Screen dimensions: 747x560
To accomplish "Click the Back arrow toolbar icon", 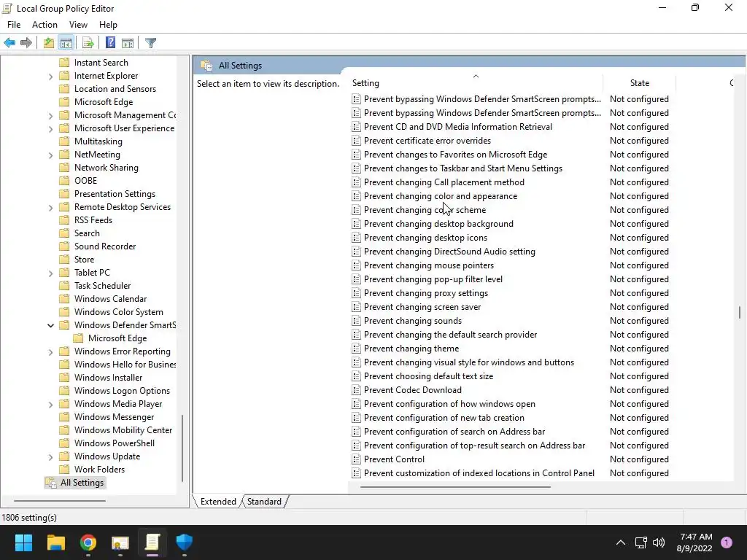I will [9, 43].
